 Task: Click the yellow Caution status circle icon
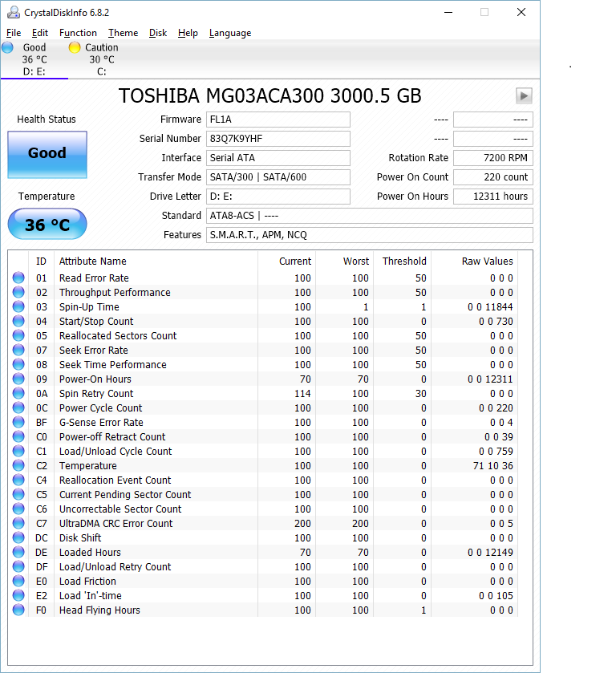tap(75, 47)
